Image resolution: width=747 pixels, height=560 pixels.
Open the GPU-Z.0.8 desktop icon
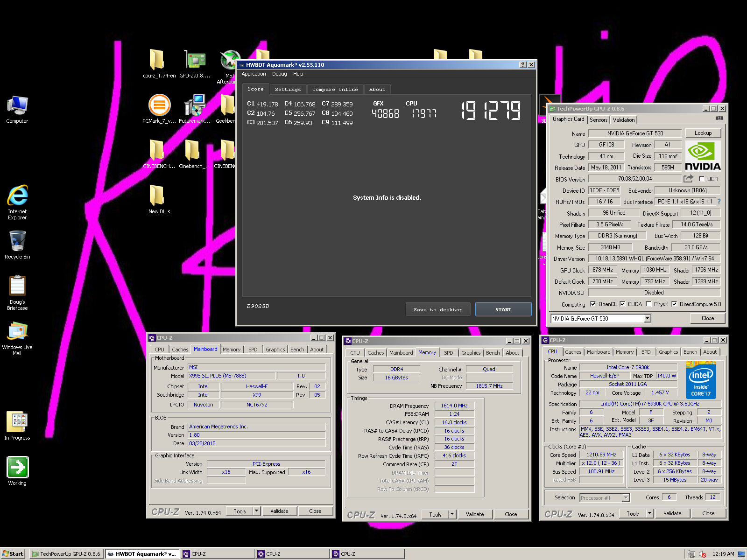click(x=195, y=63)
